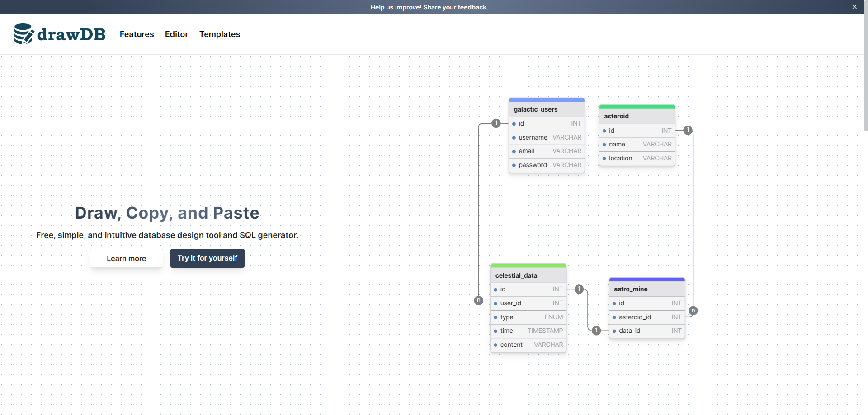Image resolution: width=868 pixels, height=415 pixels.
Task: Select the asteroid table header
Action: coord(637,116)
